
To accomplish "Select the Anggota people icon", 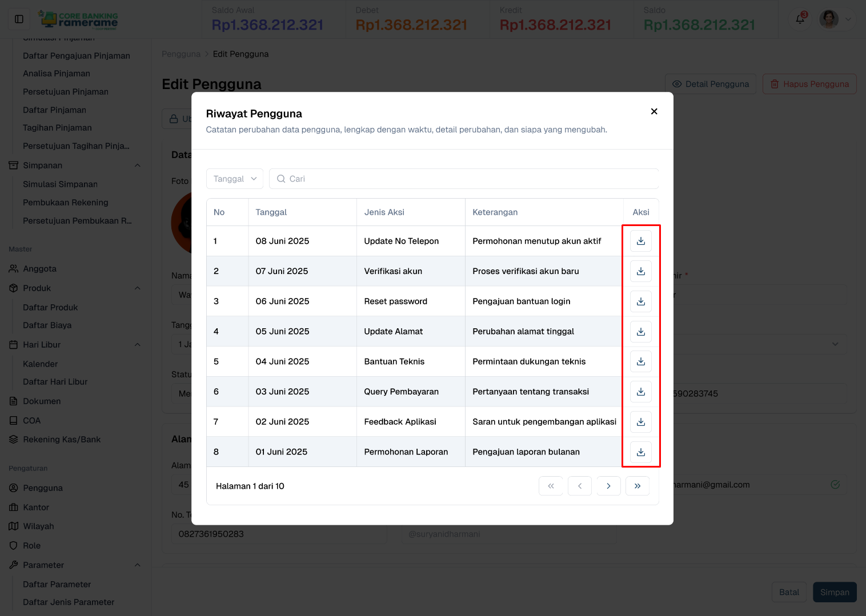I will point(13,268).
